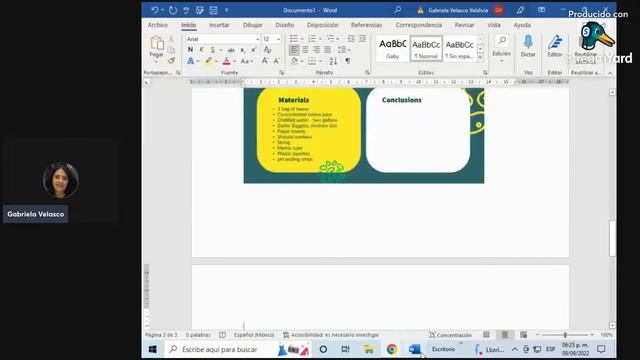Toggle bold (N) formatting
The height and width of the screenshot is (360, 640).
[x=190, y=50]
